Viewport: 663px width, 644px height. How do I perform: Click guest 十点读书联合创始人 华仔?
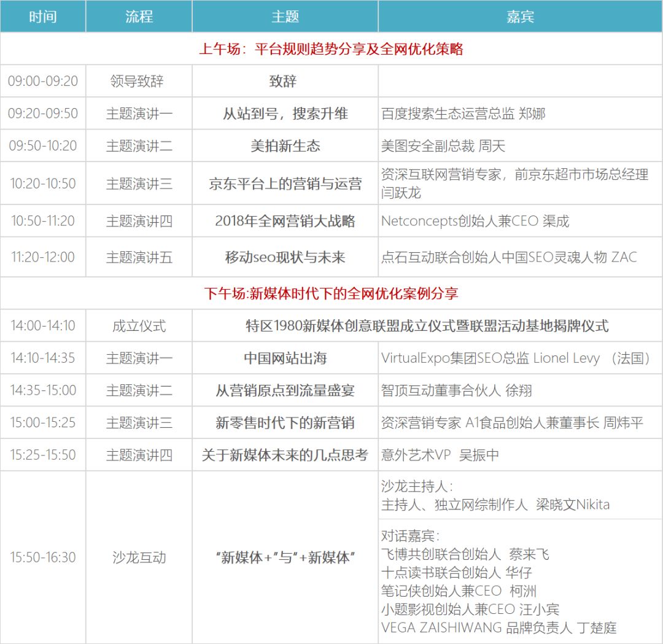click(456, 573)
